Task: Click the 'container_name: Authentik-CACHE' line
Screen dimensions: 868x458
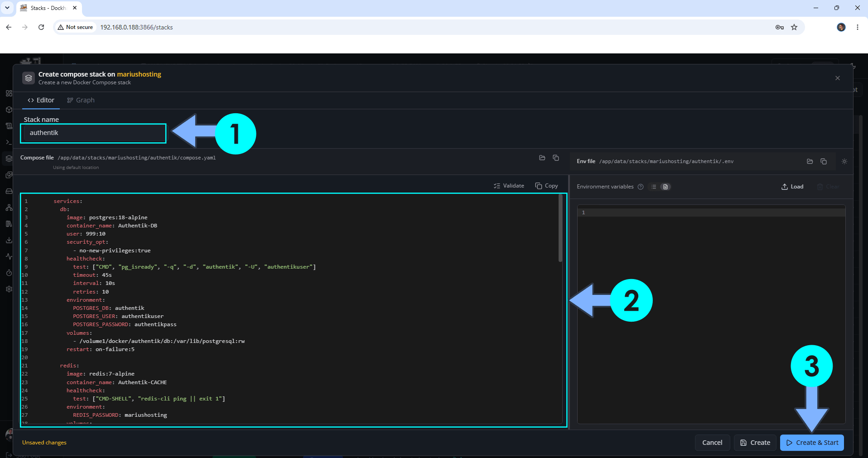Action: point(116,382)
